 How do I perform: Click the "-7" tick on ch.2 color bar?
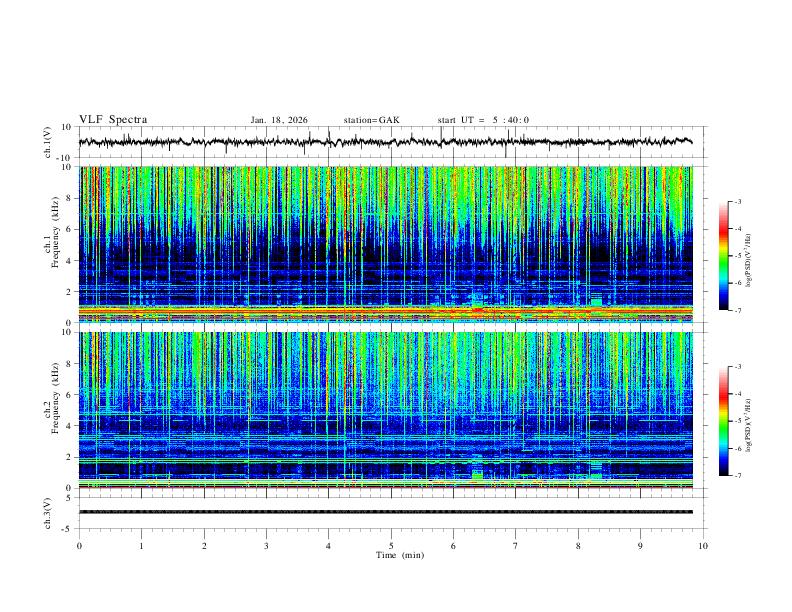pos(737,476)
